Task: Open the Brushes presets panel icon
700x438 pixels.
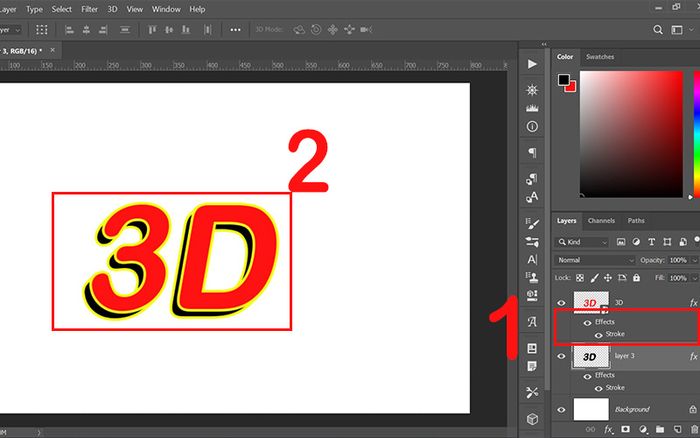Action: point(532,242)
